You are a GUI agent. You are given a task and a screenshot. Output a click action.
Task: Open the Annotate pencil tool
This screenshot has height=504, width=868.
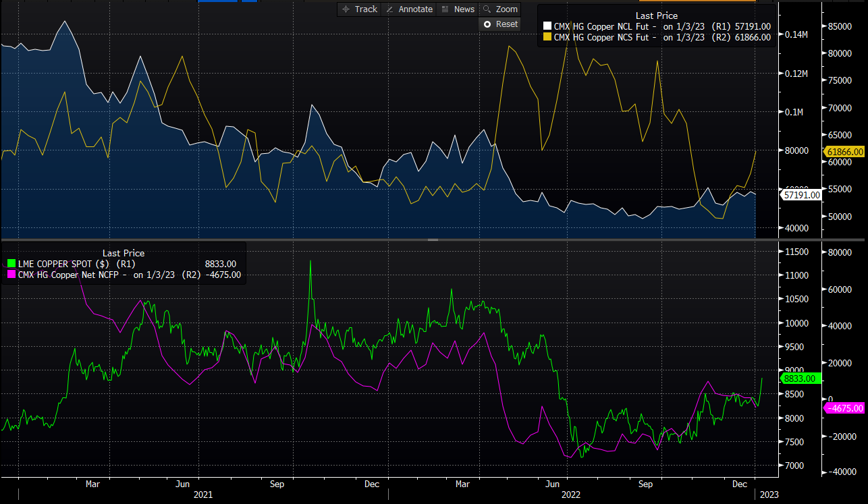coord(408,9)
